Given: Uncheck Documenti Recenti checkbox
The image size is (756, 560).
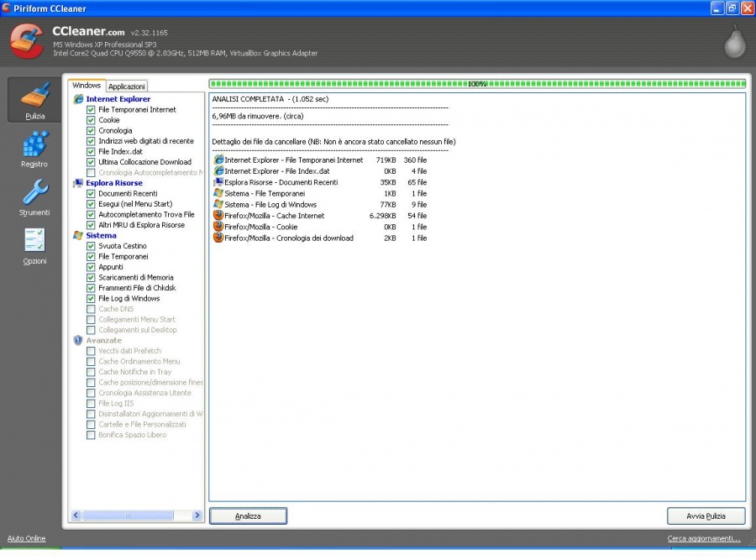Looking at the screenshot, I should click(x=91, y=194).
